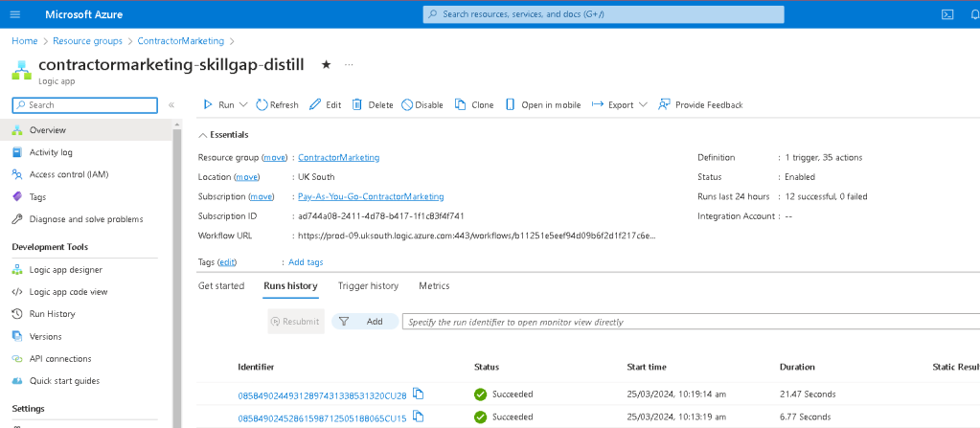
Task: Clone the logic app
Action: (x=474, y=105)
